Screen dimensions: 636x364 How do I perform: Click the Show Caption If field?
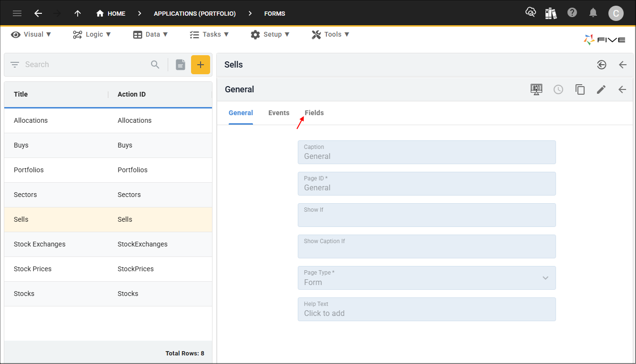coord(426,246)
